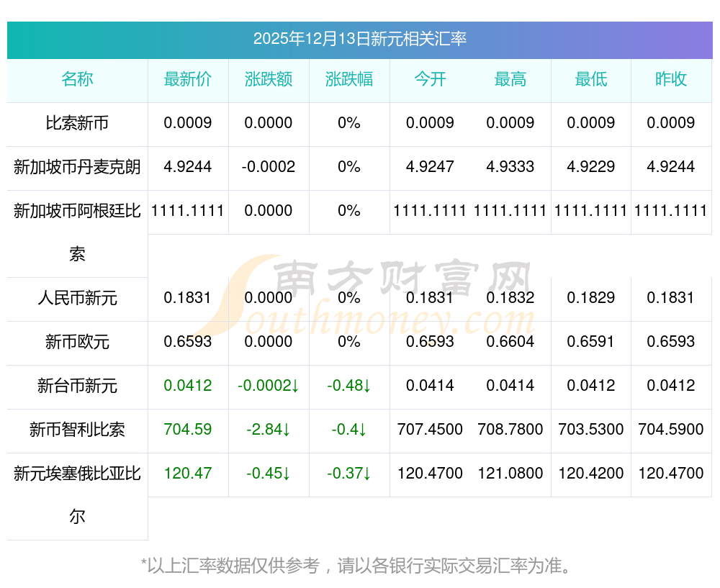This screenshot has height=588, width=720.
Task: Click the 昨收 column header
Action: tap(671, 79)
